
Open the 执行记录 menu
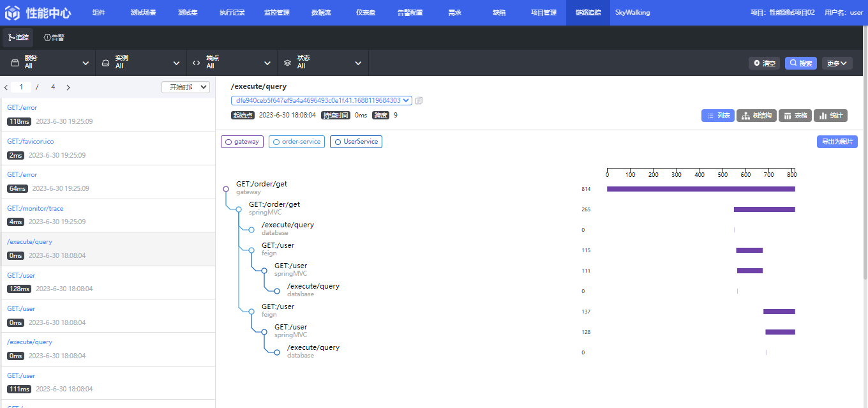(232, 13)
